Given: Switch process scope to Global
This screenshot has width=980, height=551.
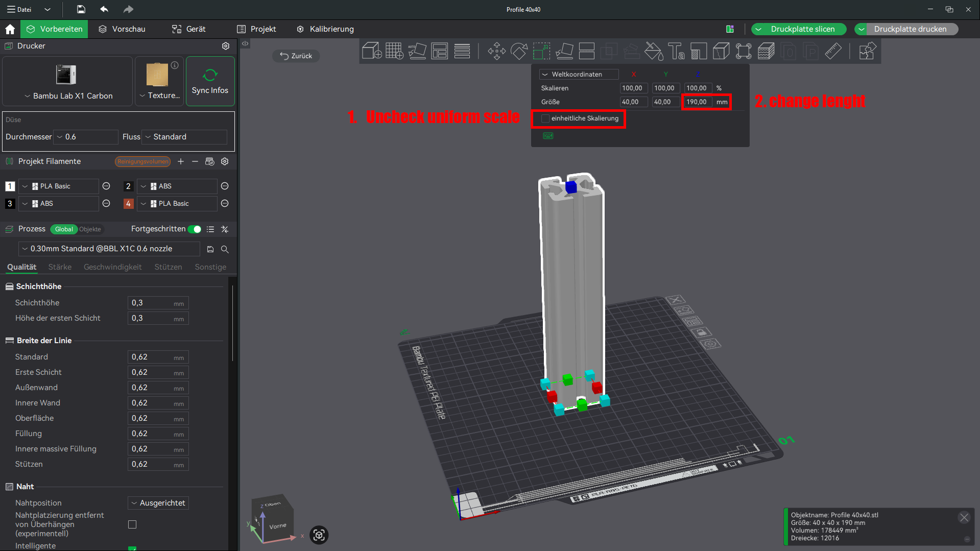Looking at the screenshot, I should point(64,229).
